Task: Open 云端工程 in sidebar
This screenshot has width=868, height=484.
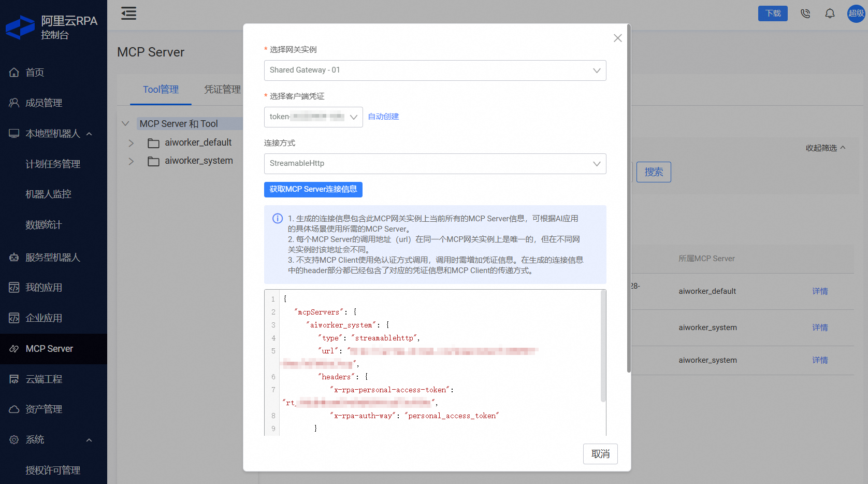Action: (x=53, y=379)
